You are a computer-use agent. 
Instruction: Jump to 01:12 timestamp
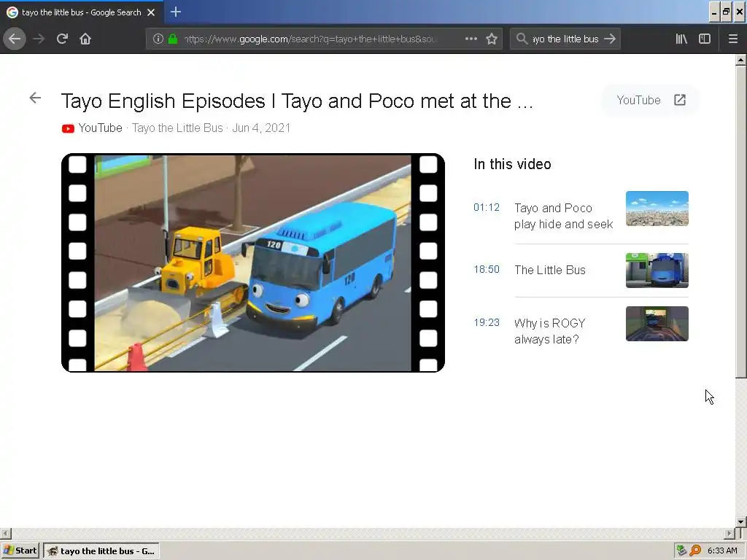[x=487, y=208]
